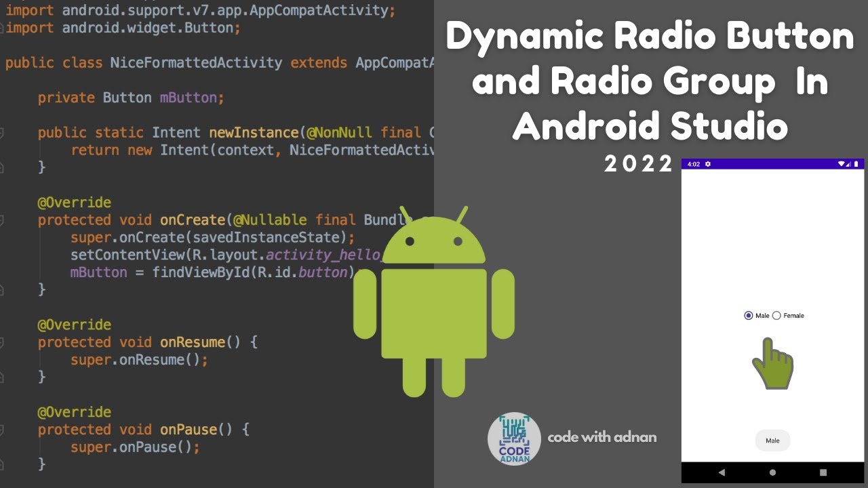Click the 'setContentView(R.layout...' code line

(x=228, y=255)
